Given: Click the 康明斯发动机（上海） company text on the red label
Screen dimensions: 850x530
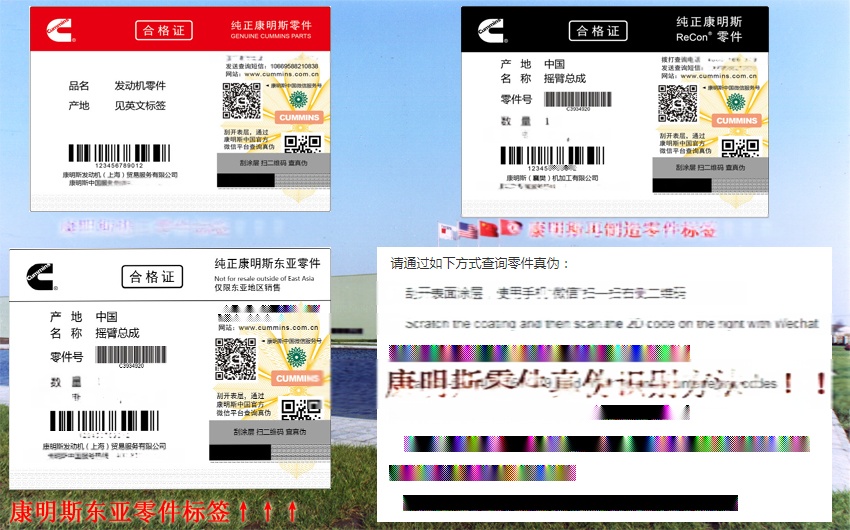Looking at the screenshot, I should (120, 175).
